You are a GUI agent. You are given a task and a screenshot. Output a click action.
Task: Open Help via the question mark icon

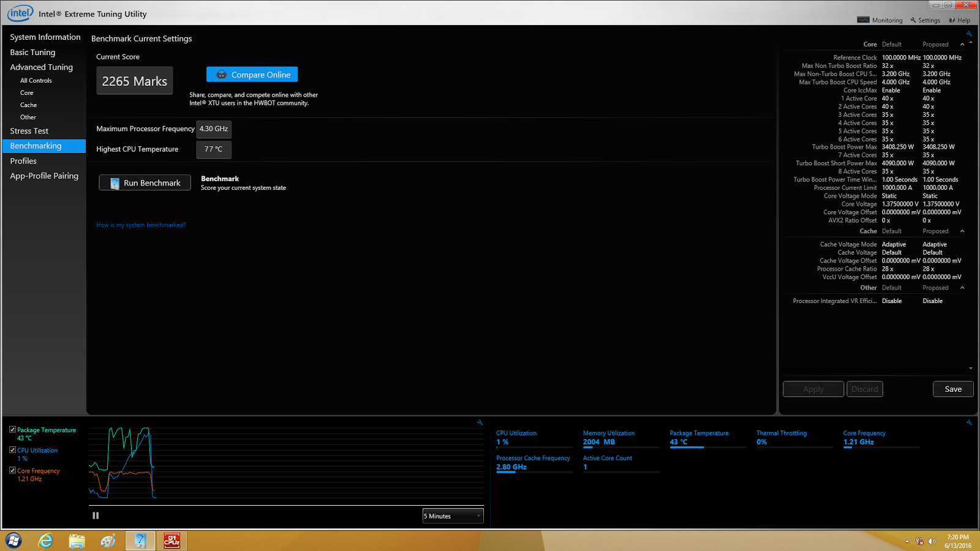952,20
